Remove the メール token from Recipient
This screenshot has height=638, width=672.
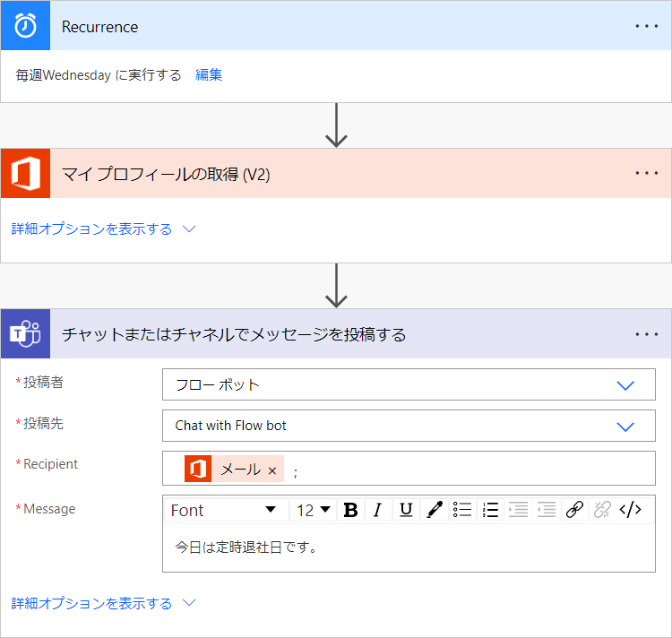[x=272, y=470]
